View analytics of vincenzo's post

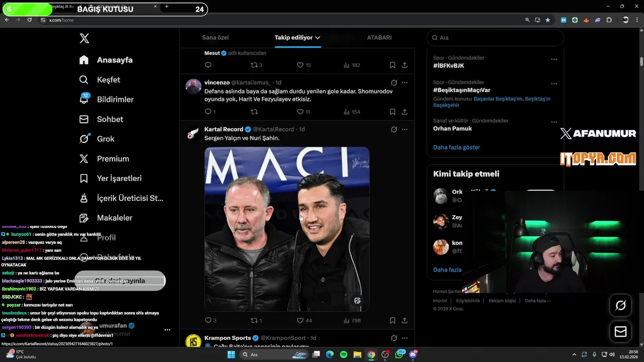click(x=352, y=112)
